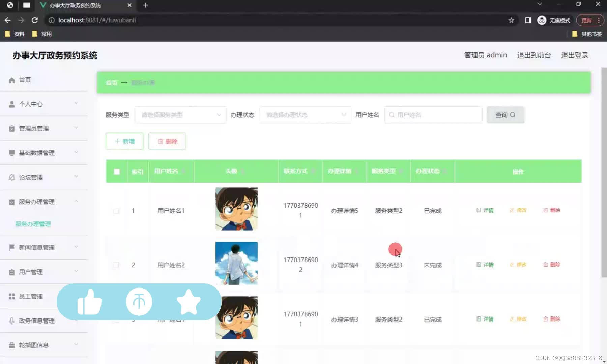
Task: Check the checkbox for row 用户姓名1
Action: [116, 210]
